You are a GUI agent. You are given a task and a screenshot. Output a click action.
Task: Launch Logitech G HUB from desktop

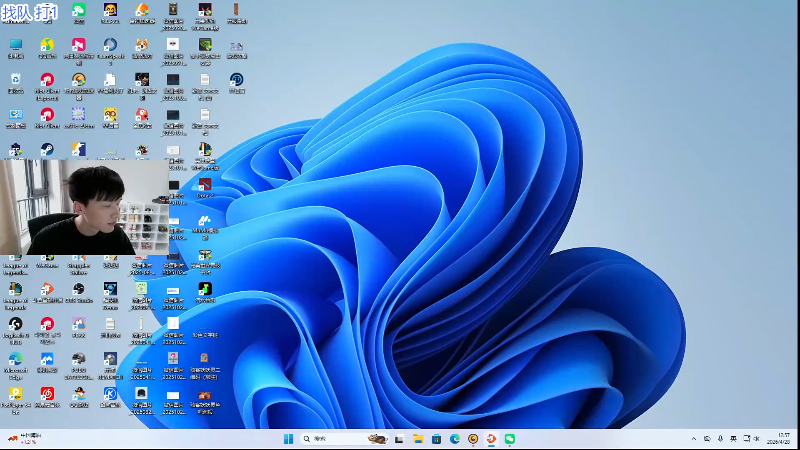[x=15, y=325]
